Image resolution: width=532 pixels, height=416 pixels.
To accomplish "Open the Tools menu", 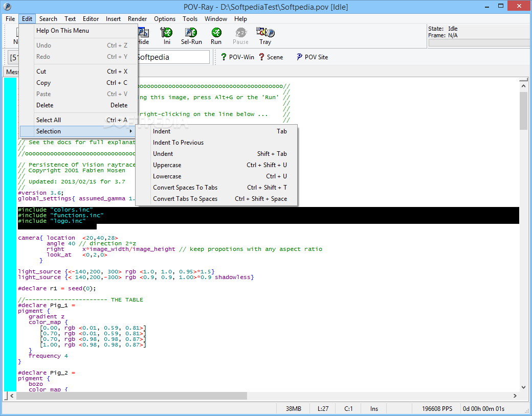I will click(x=190, y=18).
